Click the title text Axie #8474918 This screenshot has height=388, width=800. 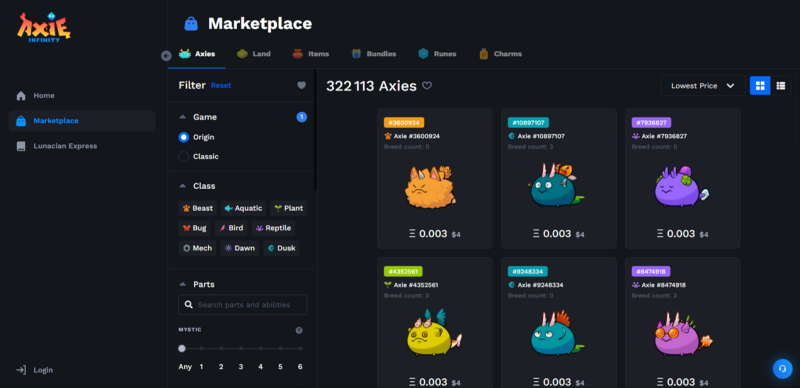(x=664, y=285)
